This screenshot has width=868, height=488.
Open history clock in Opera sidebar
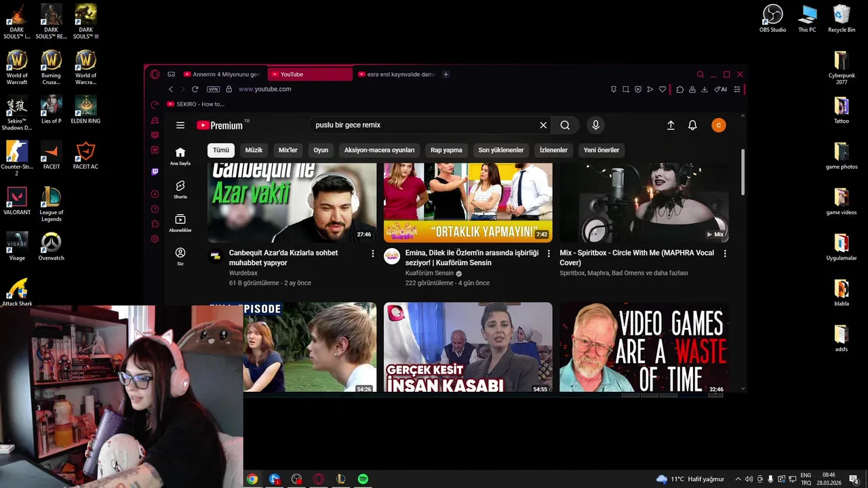tap(155, 209)
